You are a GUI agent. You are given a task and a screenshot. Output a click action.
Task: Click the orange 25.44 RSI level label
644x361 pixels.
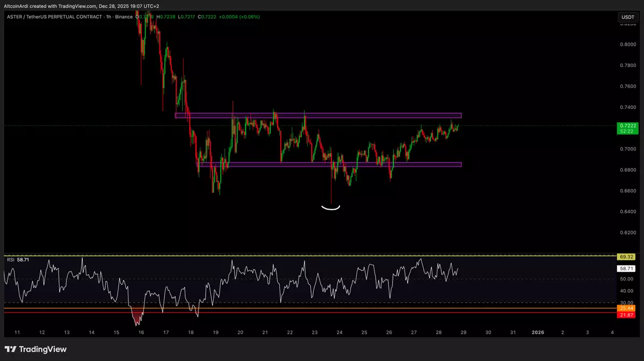(x=627, y=308)
